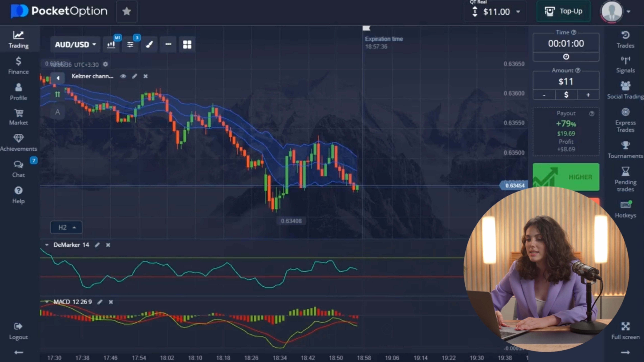
Task: Edit Keltner channel with pencil icon
Action: tap(134, 76)
